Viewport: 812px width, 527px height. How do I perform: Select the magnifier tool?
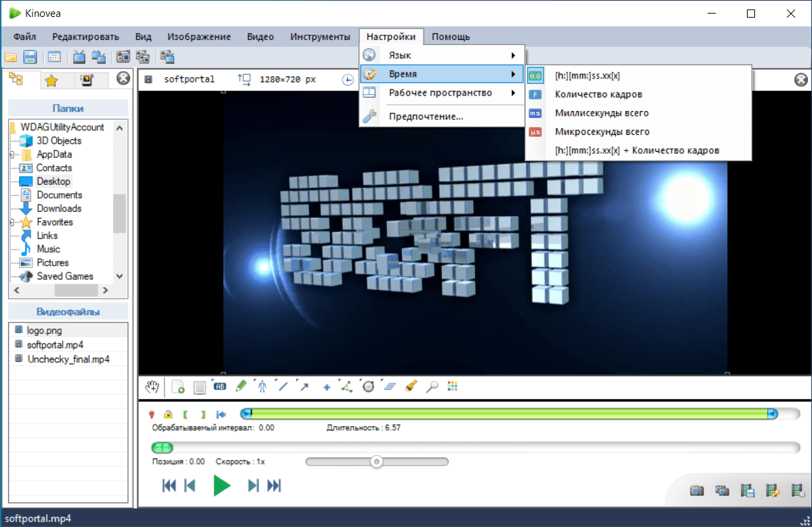coord(432,386)
